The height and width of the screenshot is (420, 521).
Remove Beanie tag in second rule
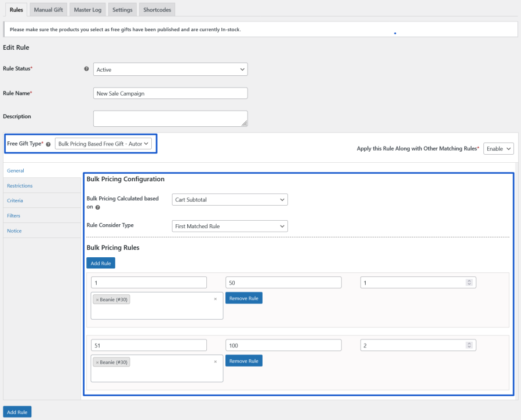(x=97, y=362)
